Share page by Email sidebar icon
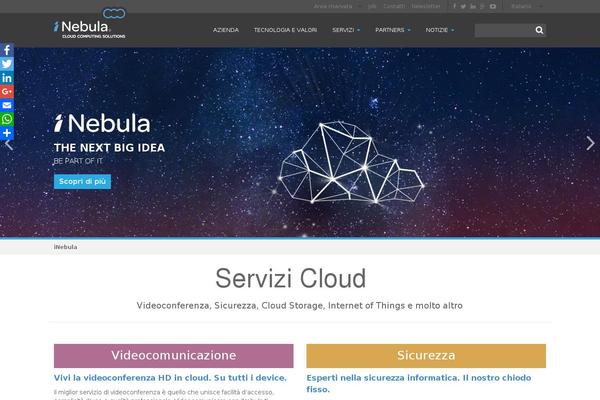Image resolution: width=600 pixels, height=400 pixels. pyautogui.click(x=7, y=105)
